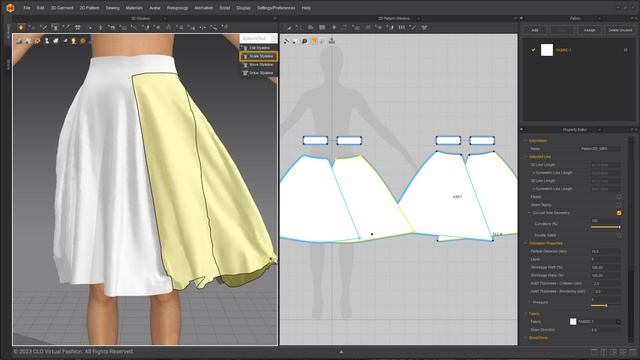Click the last garment-shaped icon in 2D toolbar
Screen dimensions: 640x360
pyautogui.click(x=424, y=27)
